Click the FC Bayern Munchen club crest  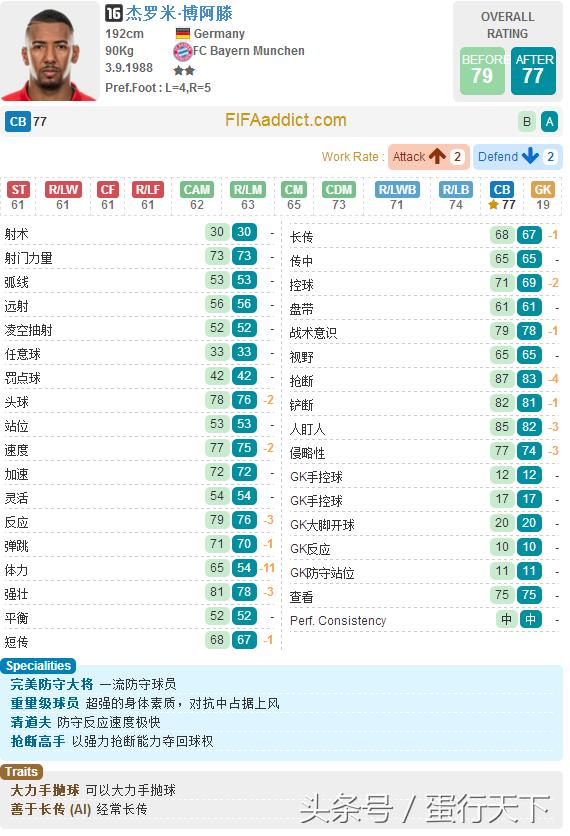[182, 51]
